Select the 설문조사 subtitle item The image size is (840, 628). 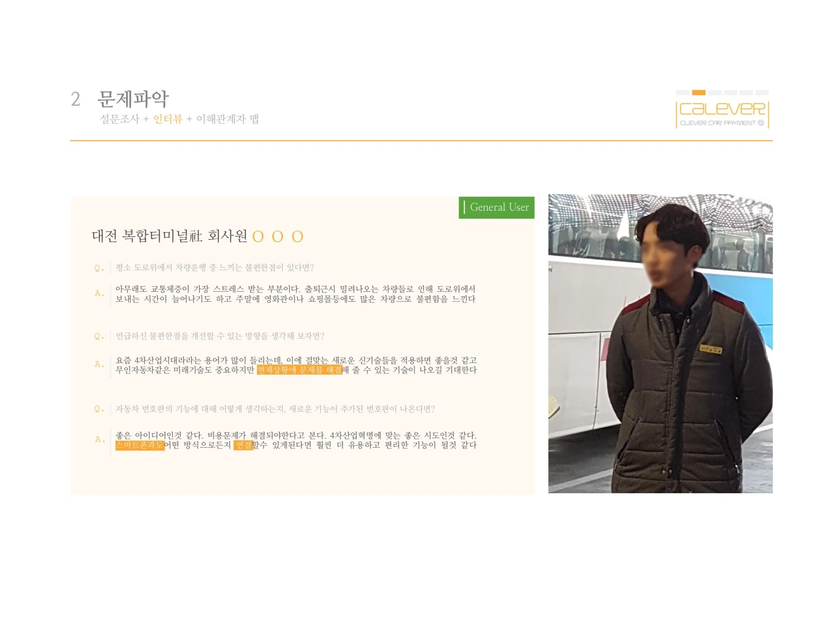coord(120,119)
